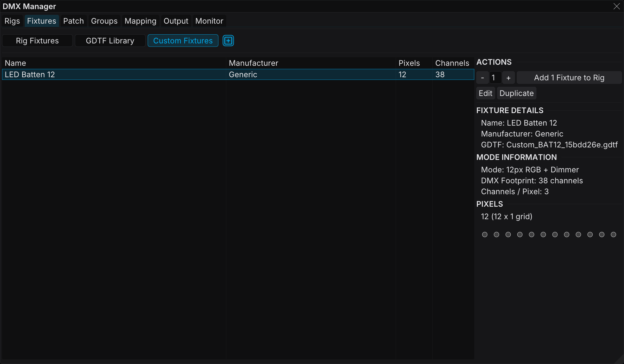The image size is (624, 364).
Task: Close the DMX Manager window
Action: tap(617, 6)
